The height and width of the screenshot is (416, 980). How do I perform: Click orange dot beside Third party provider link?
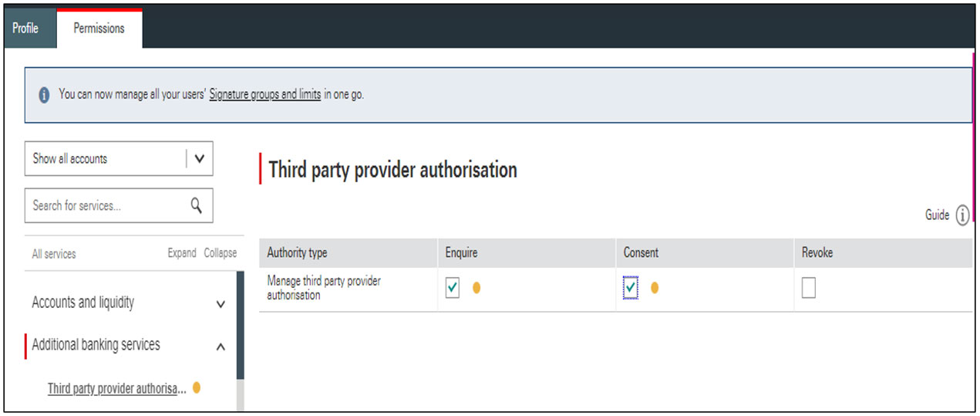(197, 388)
